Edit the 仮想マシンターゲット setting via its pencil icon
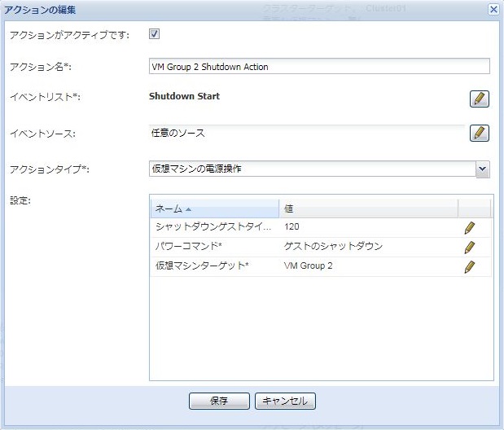The height and width of the screenshot is (430, 504). [x=469, y=266]
